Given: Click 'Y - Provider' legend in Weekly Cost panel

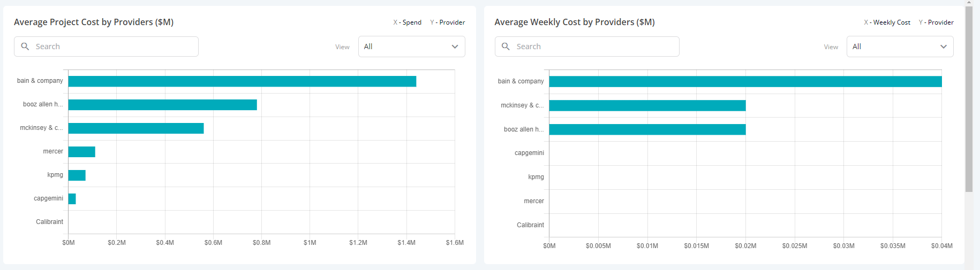Looking at the screenshot, I should (x=936, y=22).
